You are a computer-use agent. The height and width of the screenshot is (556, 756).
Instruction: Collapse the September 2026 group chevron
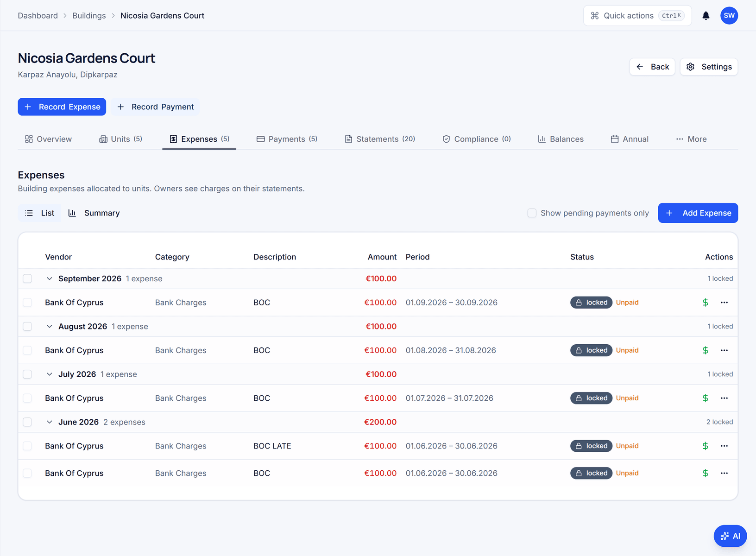(x=50, y=278)
